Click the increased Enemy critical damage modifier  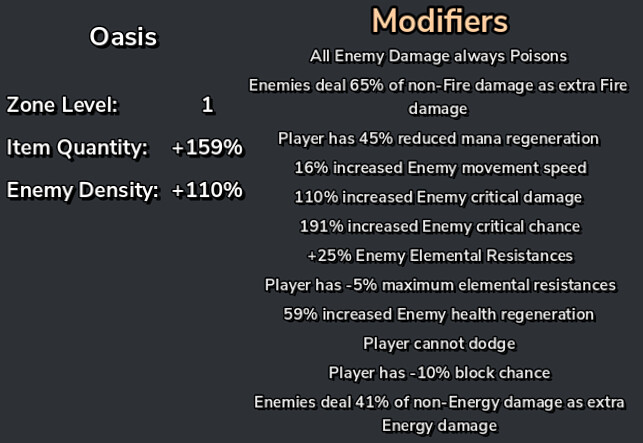click(440, 197)
